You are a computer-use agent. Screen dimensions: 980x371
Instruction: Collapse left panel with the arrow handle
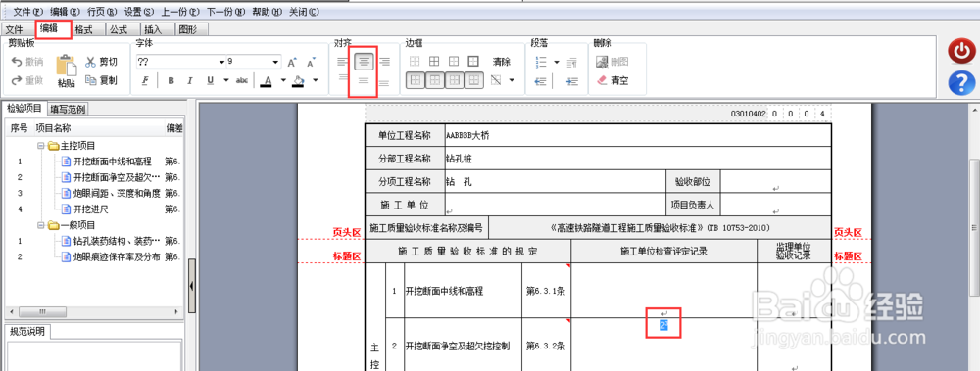click(191, 286)
